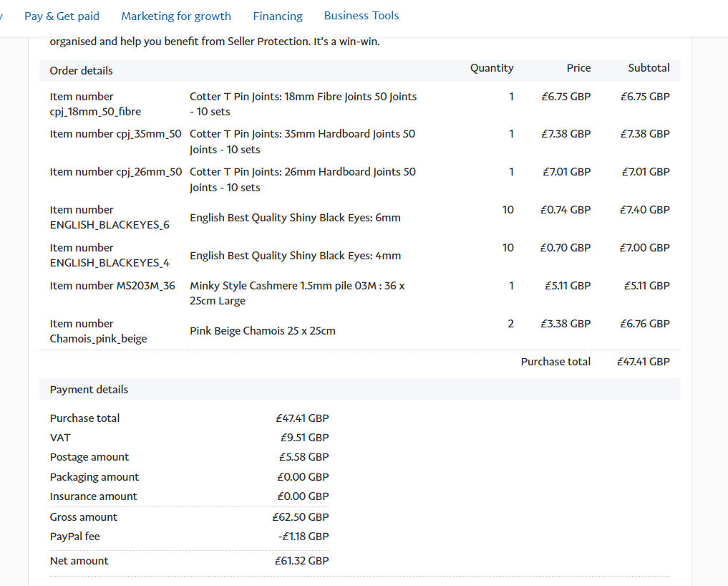Viewport: 728px width, 586px height.
Task: Click the PayPal fee value -£1.18
Action: click(305, 537)
